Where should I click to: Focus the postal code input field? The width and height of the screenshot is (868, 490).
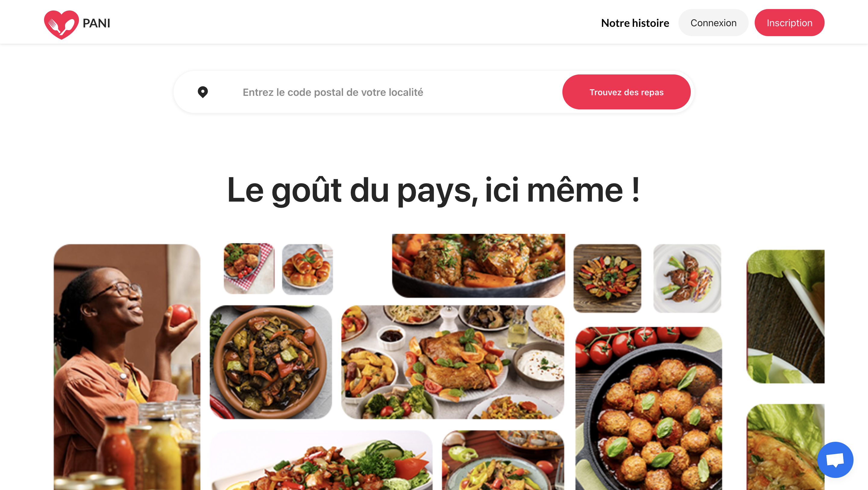point(398,92)
